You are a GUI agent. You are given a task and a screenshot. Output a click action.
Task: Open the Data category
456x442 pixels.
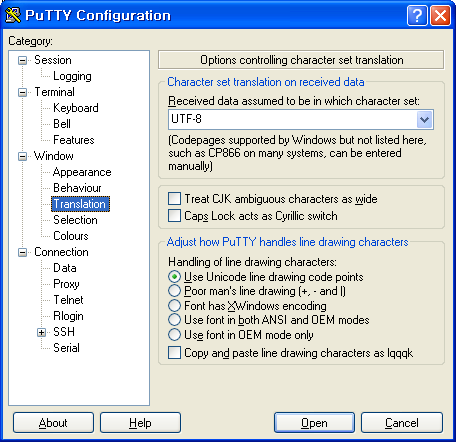tap(65, 268)
